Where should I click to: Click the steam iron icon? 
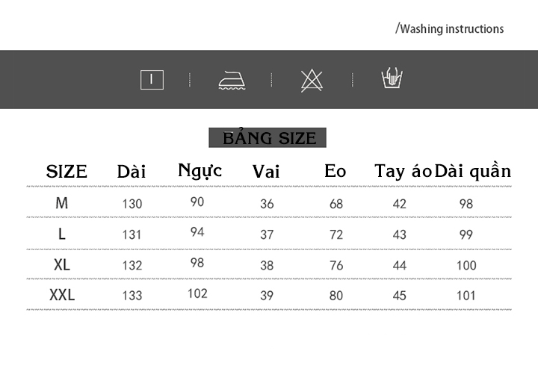point(232,80)
